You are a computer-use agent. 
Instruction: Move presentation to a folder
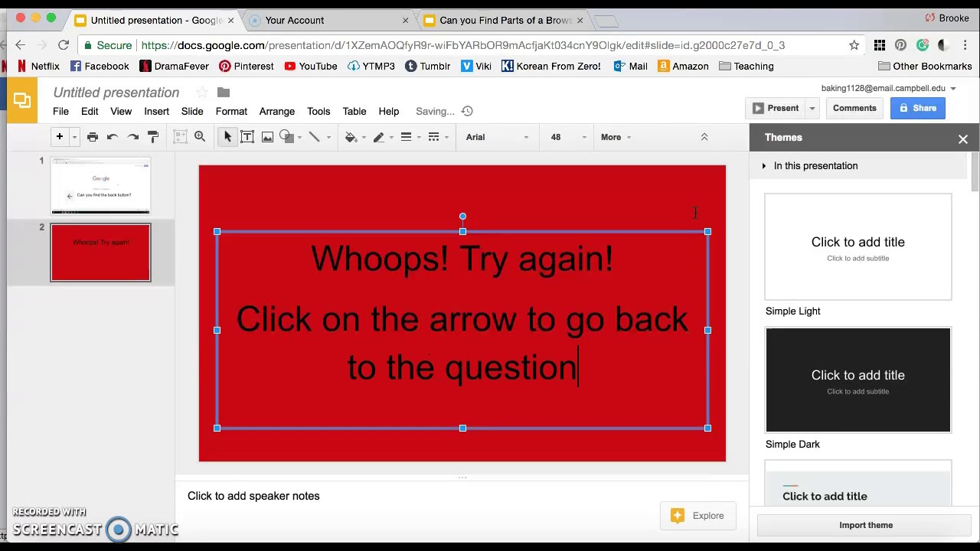[x=224, y=93]
